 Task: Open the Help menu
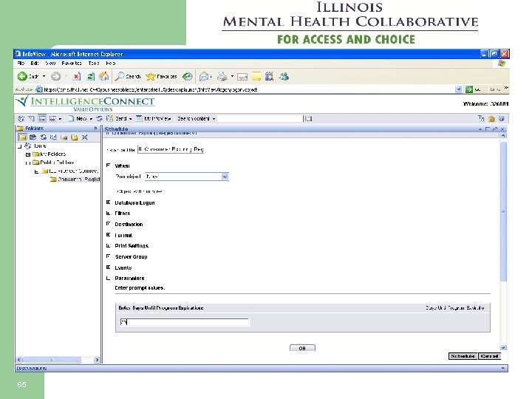pos(111,63)
